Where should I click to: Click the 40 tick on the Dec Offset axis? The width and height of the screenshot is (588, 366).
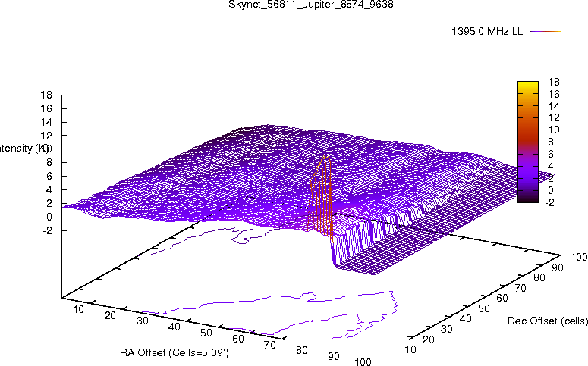click(x=465, y=319)
